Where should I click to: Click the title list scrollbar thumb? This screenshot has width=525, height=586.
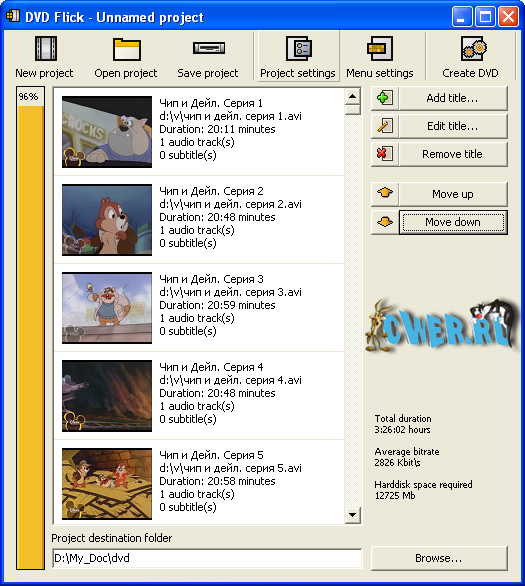pyautogui.click(x=352, y=110)
